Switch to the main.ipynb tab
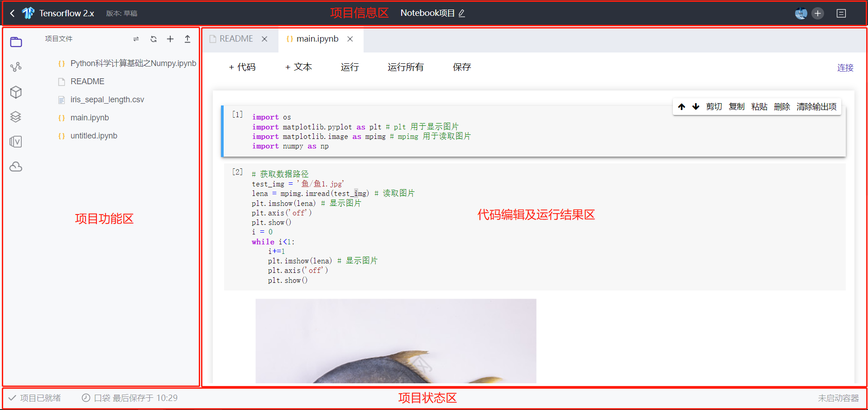 (x=317, y=39)
